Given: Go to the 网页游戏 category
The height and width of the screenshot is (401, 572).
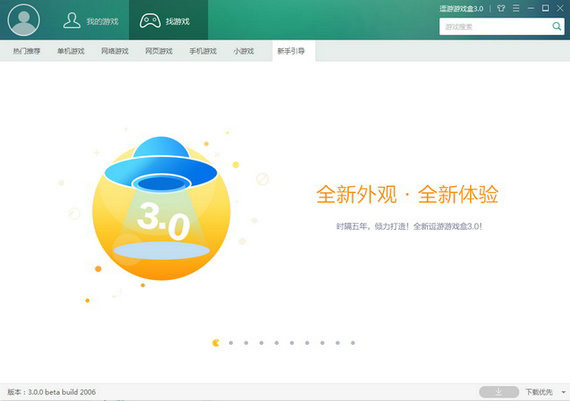Looking at the screenshot, I should point(159,51).
